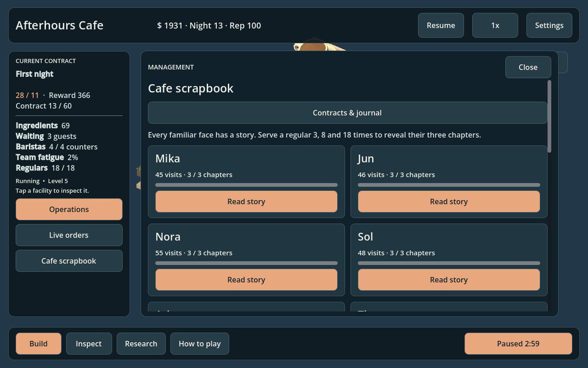
Task: Click Nora's chapter progress bar
Action: (x=246, y=263)
